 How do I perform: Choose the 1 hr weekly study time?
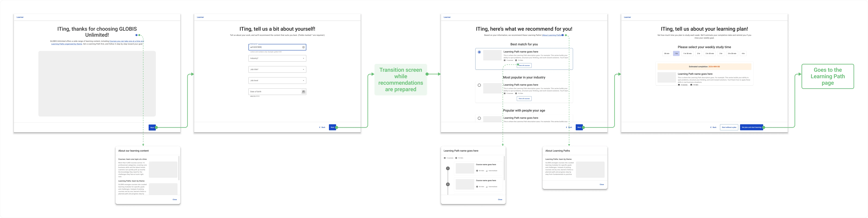tap(676, 53)
